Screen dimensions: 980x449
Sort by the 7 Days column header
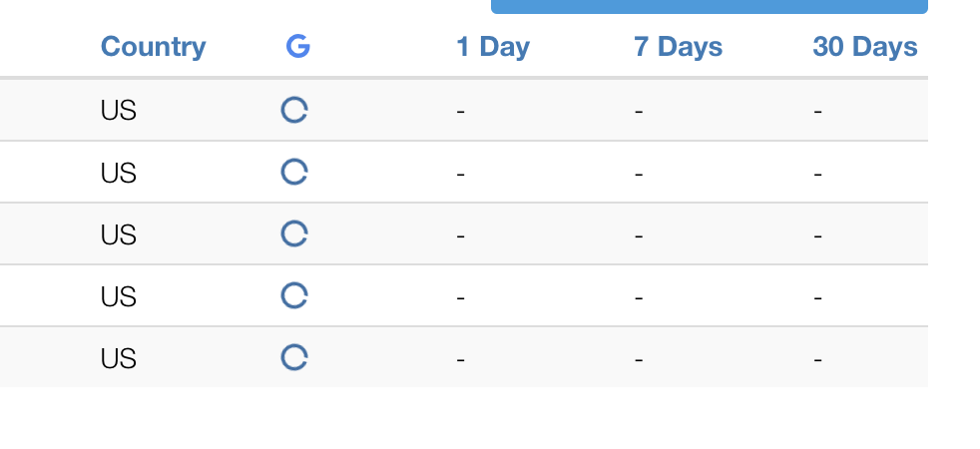pyautogui.click(x=679, y=47)
